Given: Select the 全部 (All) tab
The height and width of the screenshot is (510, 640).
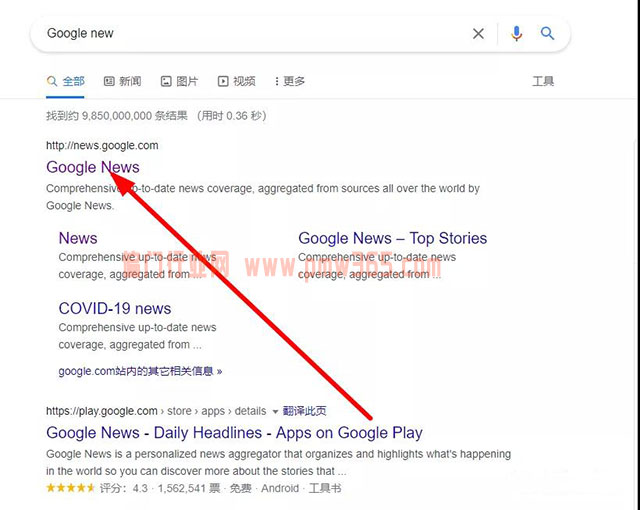Looking at the screenshot, I should point(65,81).
